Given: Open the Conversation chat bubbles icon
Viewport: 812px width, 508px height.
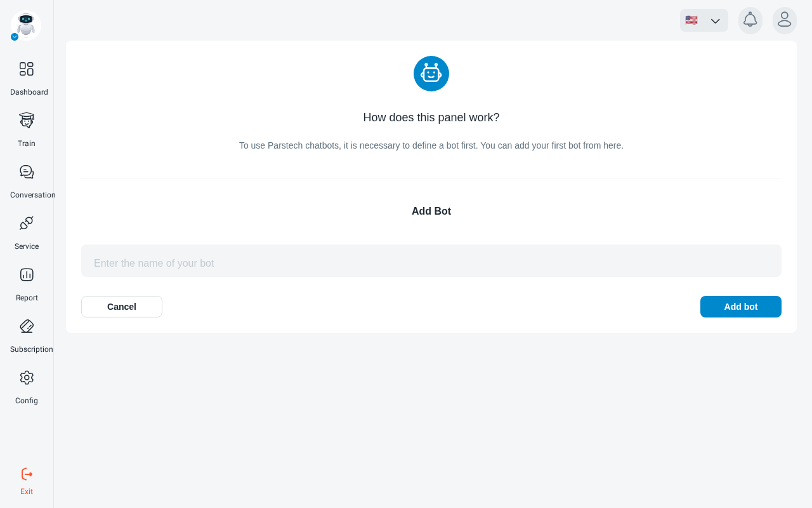Looking at the screenshot, I should point(26,172).
